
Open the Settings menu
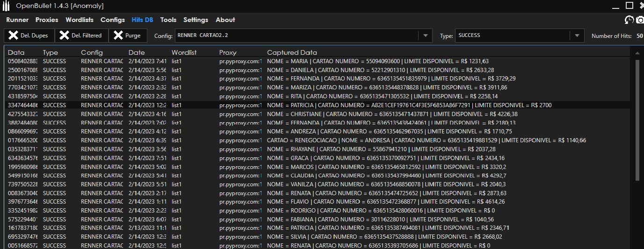point(195,20)
